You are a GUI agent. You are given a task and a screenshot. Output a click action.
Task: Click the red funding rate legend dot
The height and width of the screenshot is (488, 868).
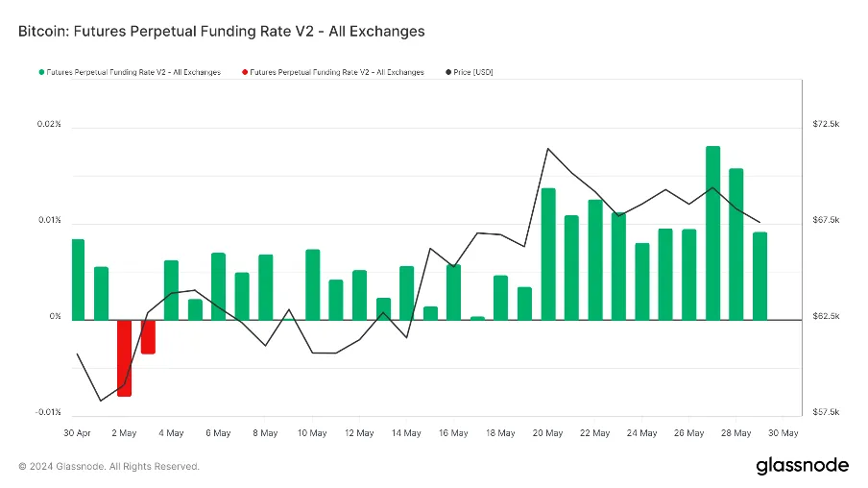click(245, 72)
